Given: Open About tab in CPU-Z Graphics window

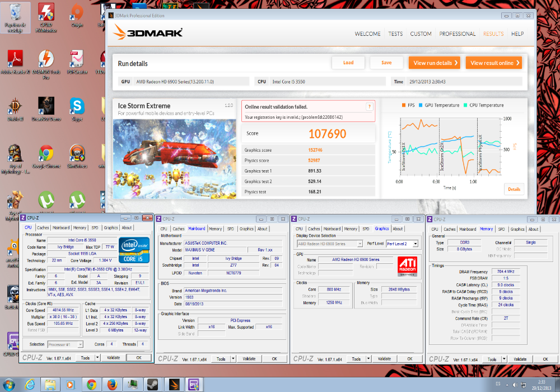Looking at the screenshot, I should click(x=398, y=229).
